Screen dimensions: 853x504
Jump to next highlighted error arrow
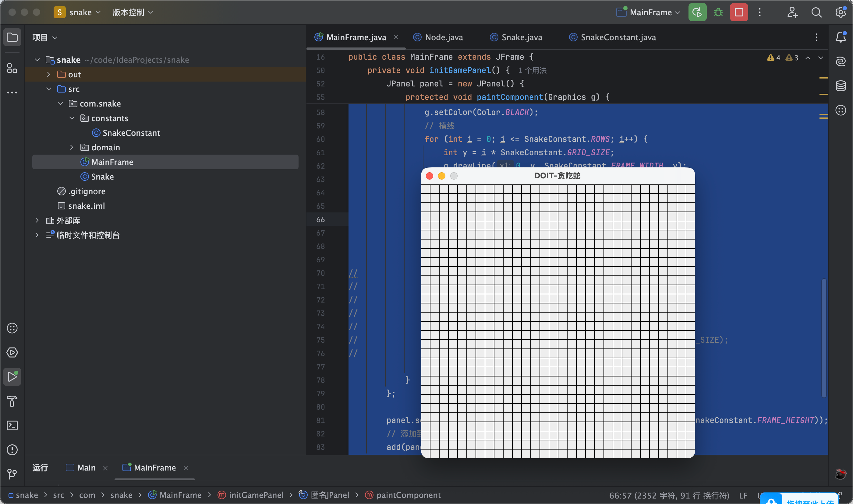pos(821,58)
